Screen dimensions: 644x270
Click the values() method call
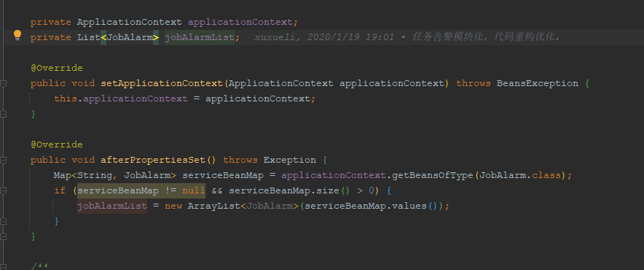409,207
